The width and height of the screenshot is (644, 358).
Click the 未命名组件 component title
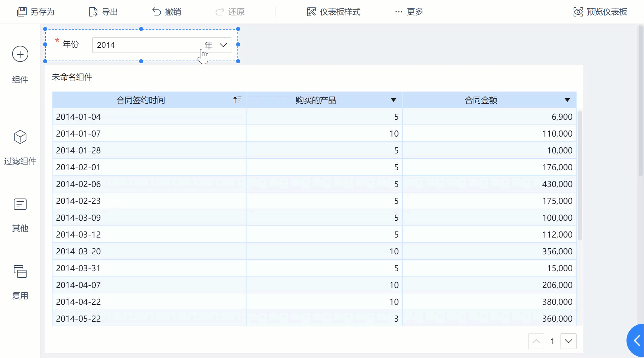click(72, 77)
